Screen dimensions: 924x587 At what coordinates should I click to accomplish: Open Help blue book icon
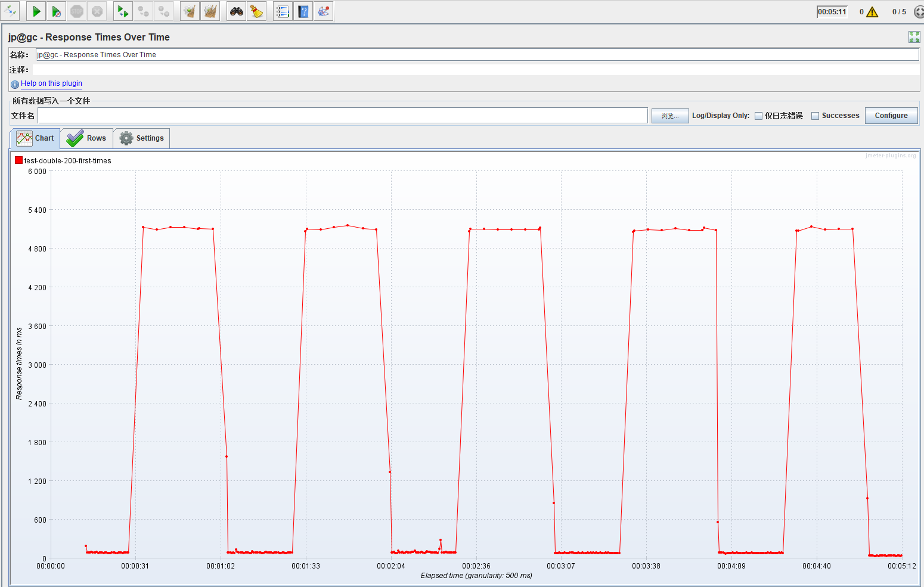point(303,11)
